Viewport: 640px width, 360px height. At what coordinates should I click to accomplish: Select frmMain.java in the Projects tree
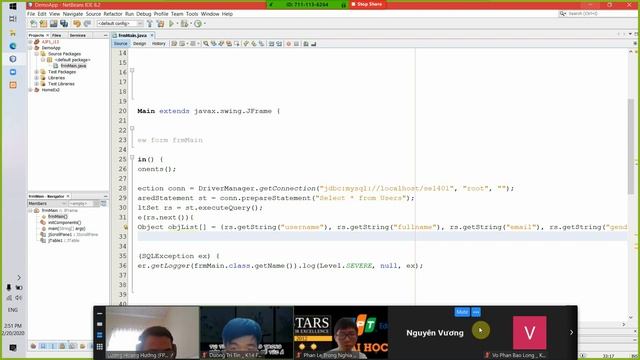point(73,66)
